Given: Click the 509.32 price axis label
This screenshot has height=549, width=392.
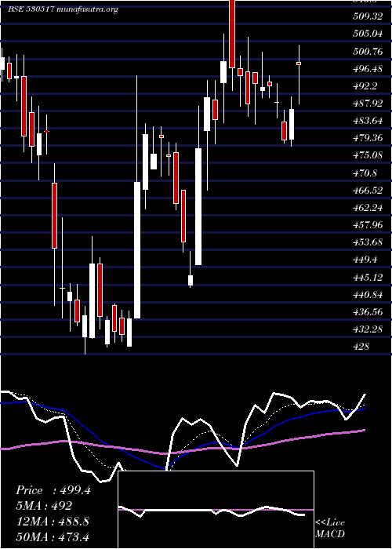Looking at the screenshot, I should click(x=368, y=16).
